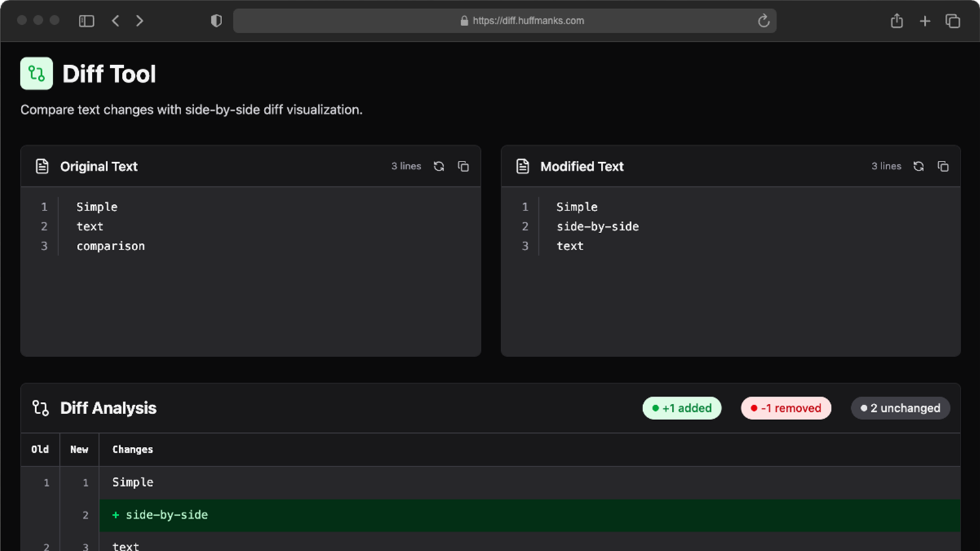Screen dimensions: 980x551
Task: Copy the Original Text panel contents
Action: pyautogui.click(x=463, y=166)
